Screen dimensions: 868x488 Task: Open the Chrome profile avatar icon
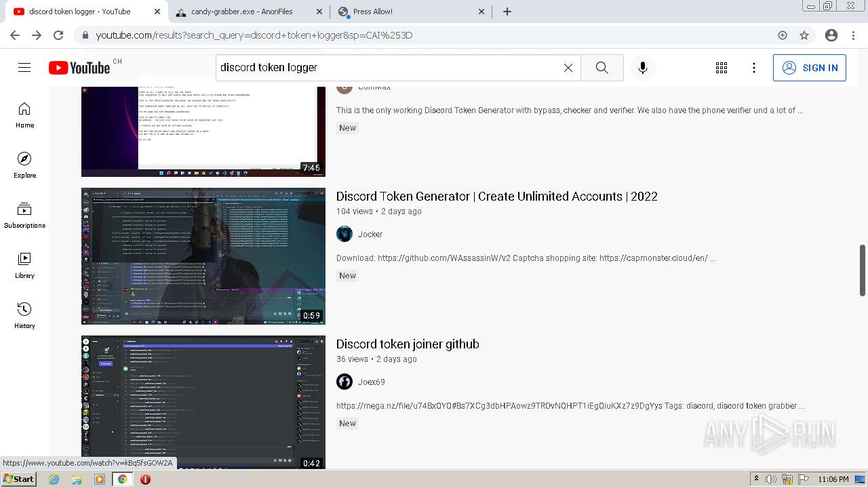[x=831, y=35]
